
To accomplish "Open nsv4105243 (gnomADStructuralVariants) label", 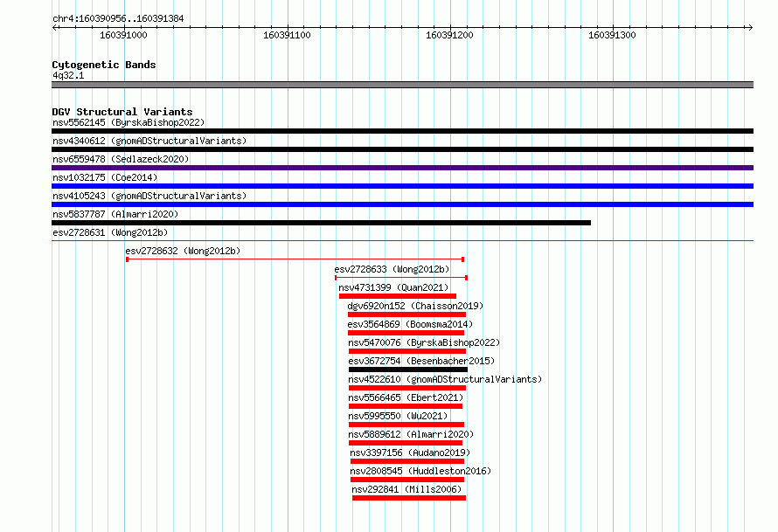I will coord(149,196).
